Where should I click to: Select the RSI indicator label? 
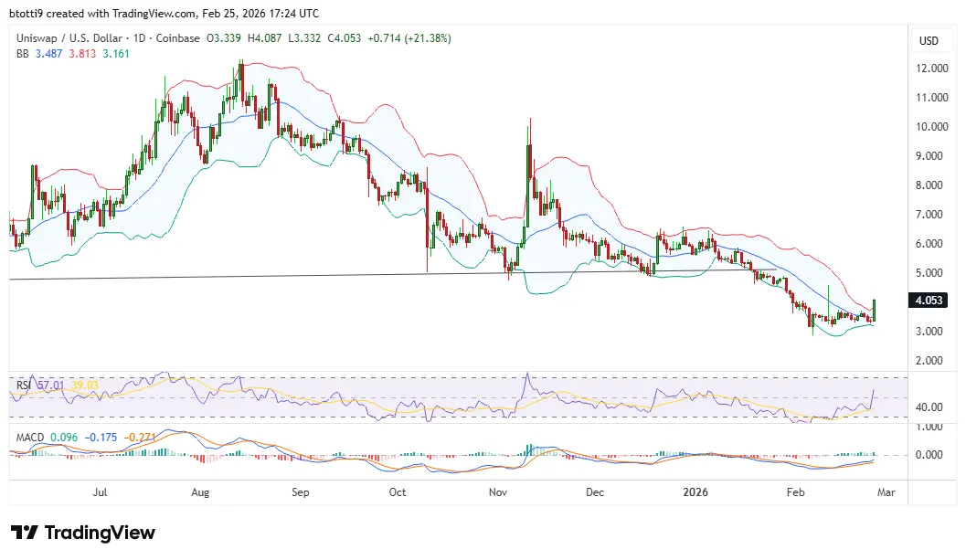point(23,386)
